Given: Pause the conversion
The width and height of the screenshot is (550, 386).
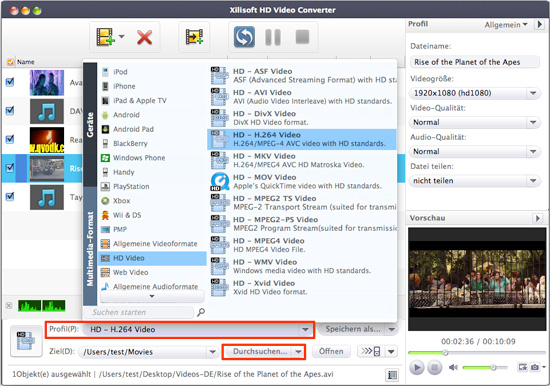Looking at the screenshot, I should (273, 37).
